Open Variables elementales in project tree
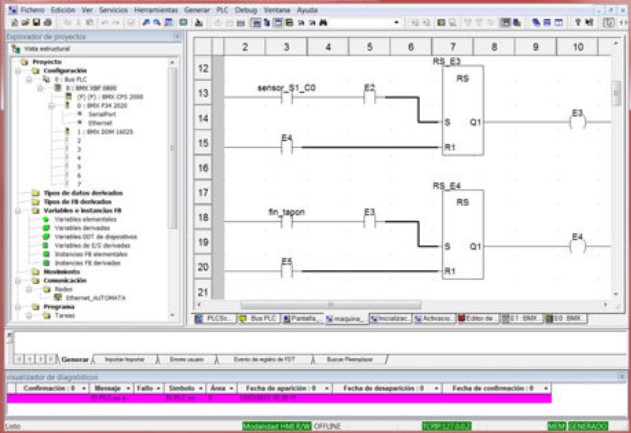This screenshot has height=433, width=631. pos(85,219)
